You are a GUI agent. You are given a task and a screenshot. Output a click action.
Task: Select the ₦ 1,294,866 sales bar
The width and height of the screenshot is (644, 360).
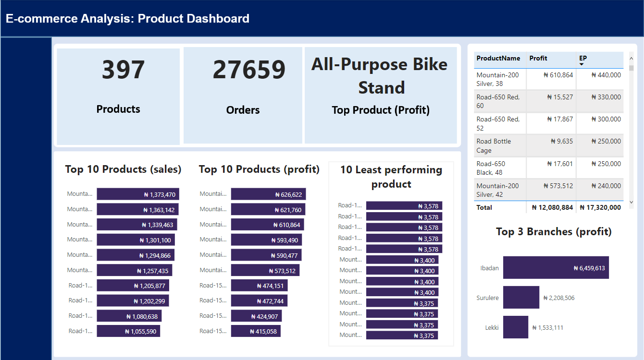136,255
